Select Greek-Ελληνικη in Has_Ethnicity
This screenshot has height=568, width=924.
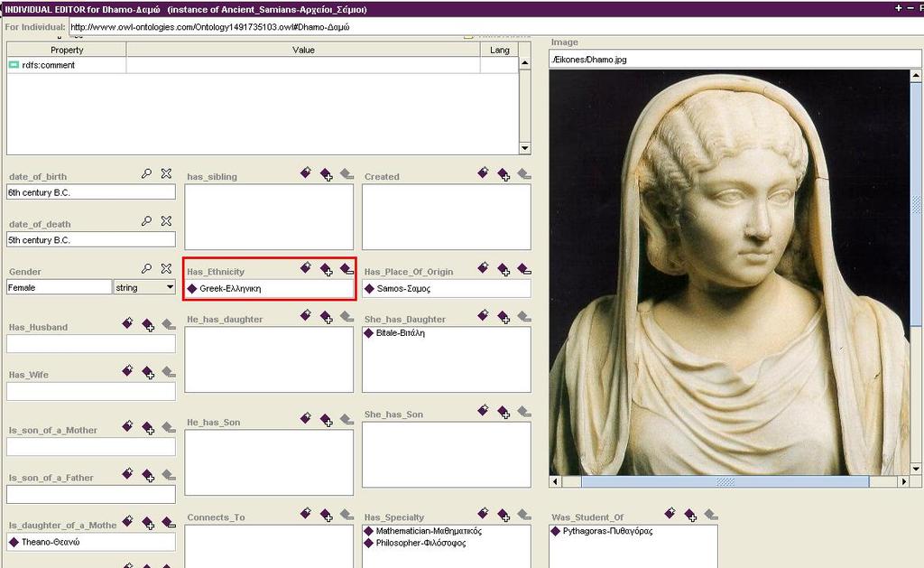(230, 288)
